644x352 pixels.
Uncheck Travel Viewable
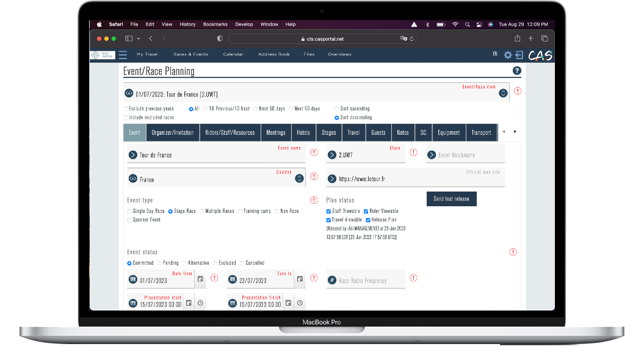click(x=328, y=220)
